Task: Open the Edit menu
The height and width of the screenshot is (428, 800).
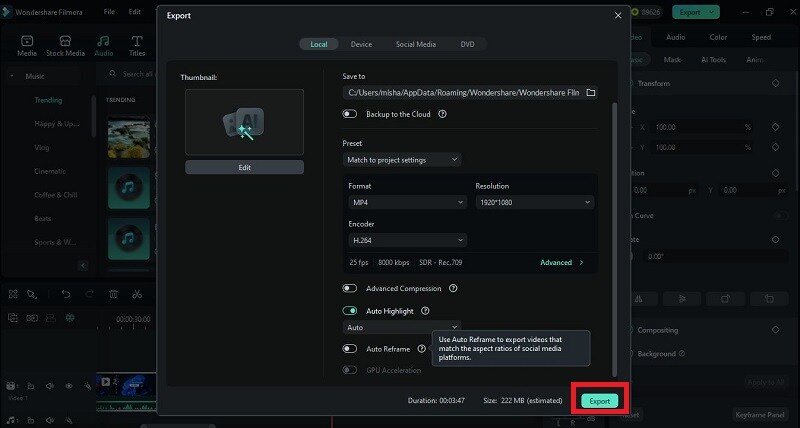Action: click(135, 12)
